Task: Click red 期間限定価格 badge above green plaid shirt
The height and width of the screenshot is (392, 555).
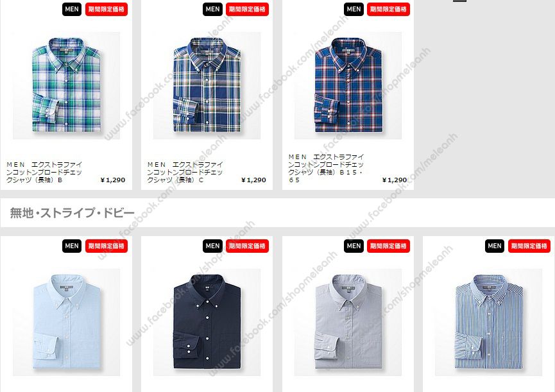Action: click(106, 9)
